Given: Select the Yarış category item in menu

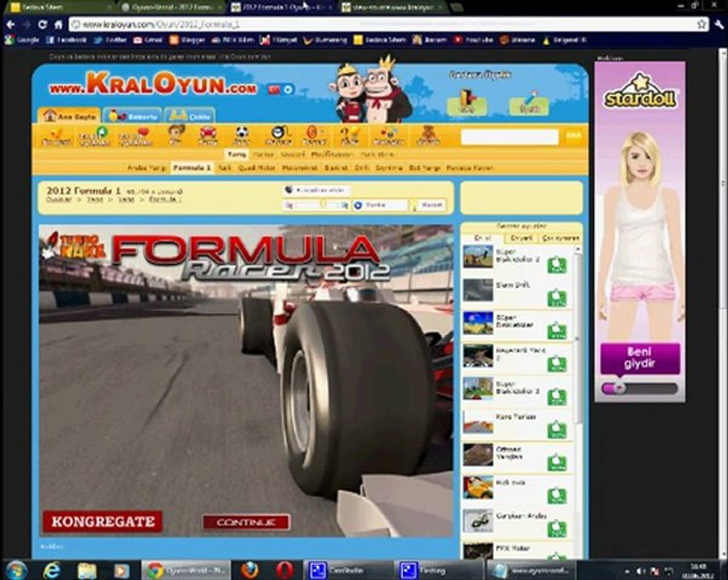Looking at the screenshot, I should [236, 155].
